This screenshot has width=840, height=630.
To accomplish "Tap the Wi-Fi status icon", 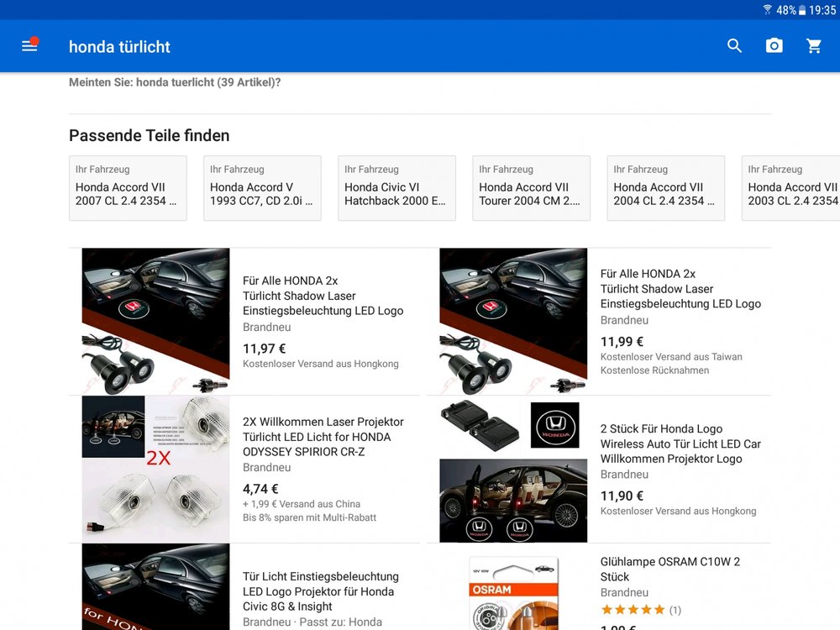I will coord(767,9).
